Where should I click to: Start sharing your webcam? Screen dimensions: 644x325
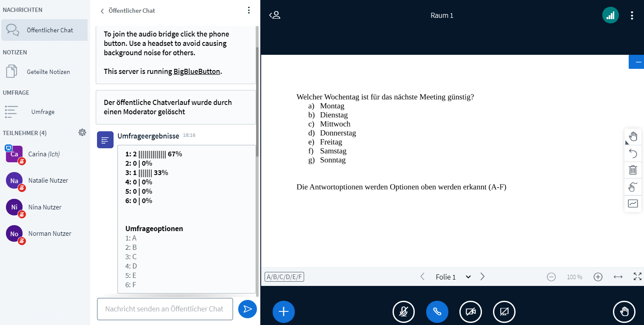470,311
